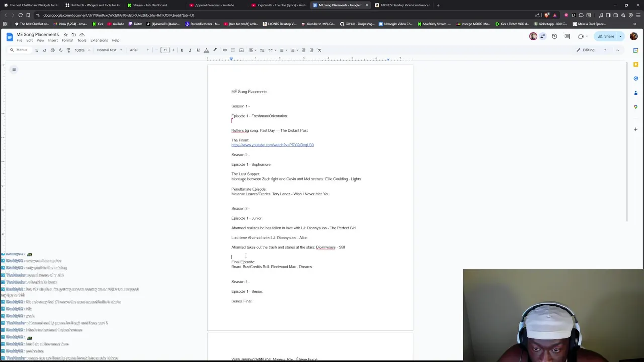Open the Extensions menu

[99, 40]
